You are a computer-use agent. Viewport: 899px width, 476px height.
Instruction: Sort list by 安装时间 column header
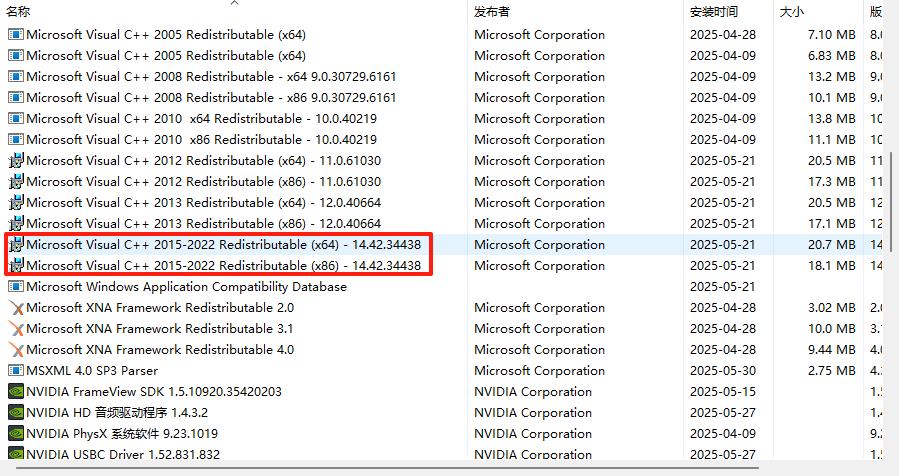pyautogui.click(x=714, y=11)
